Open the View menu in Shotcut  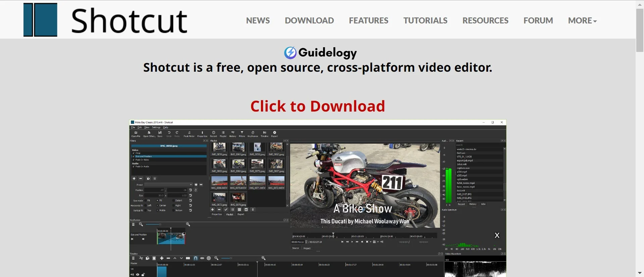147,127
